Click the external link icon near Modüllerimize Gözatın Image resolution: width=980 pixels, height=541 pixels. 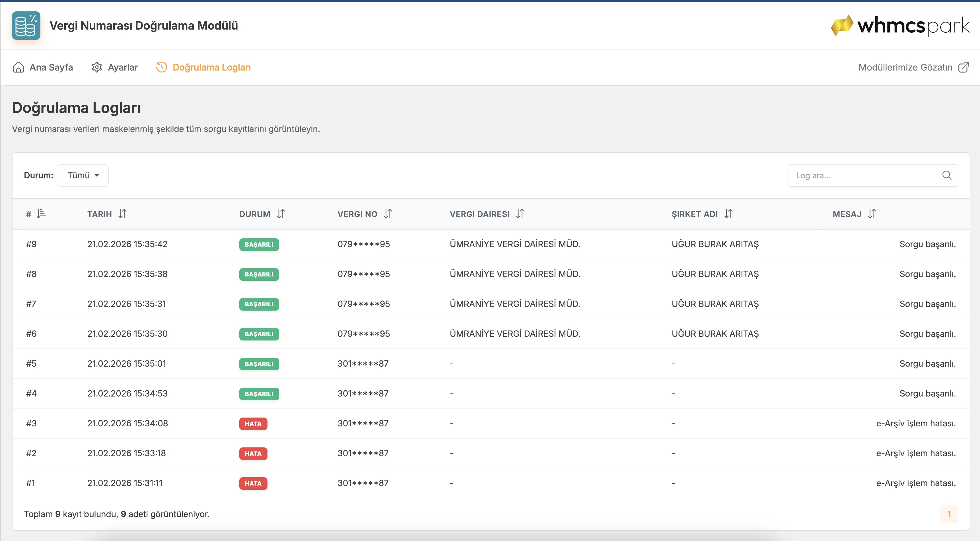(964, 67)
